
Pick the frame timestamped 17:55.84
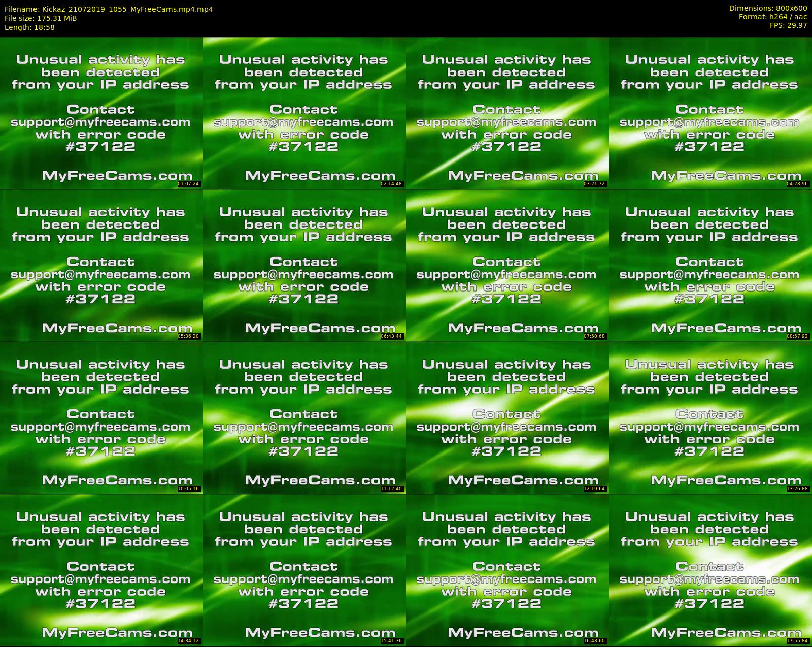710,570
